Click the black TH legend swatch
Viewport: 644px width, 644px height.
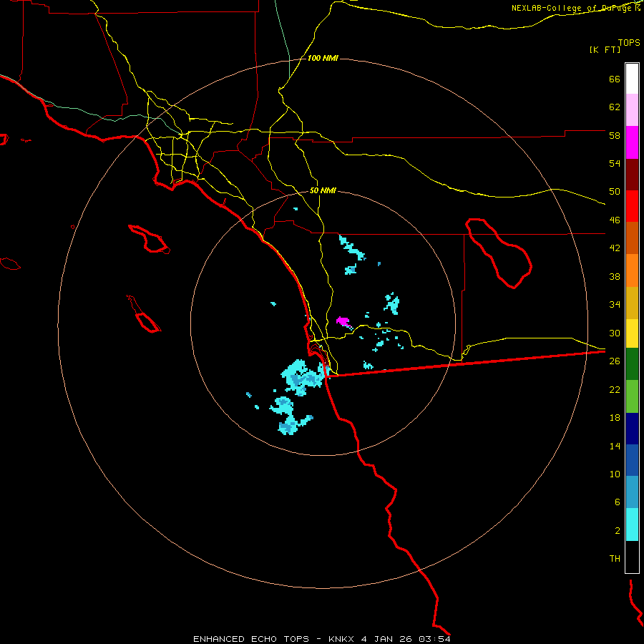(632, 557)
